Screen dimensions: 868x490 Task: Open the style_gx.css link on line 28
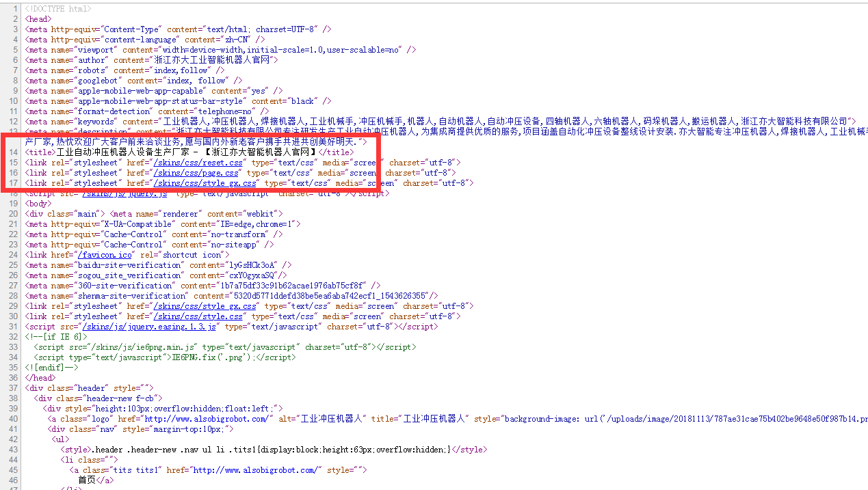(x=205, y=306)
